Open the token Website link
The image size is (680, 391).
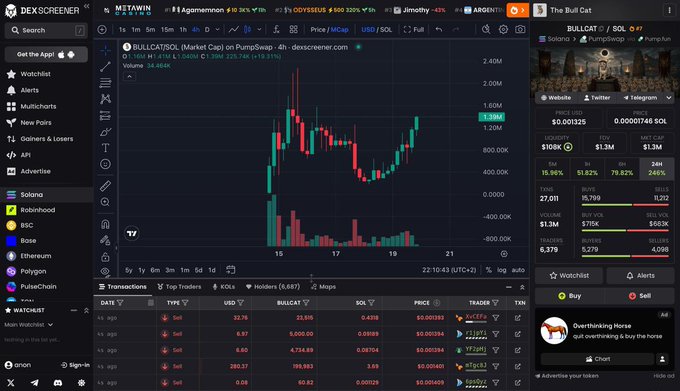click(556, 98)
